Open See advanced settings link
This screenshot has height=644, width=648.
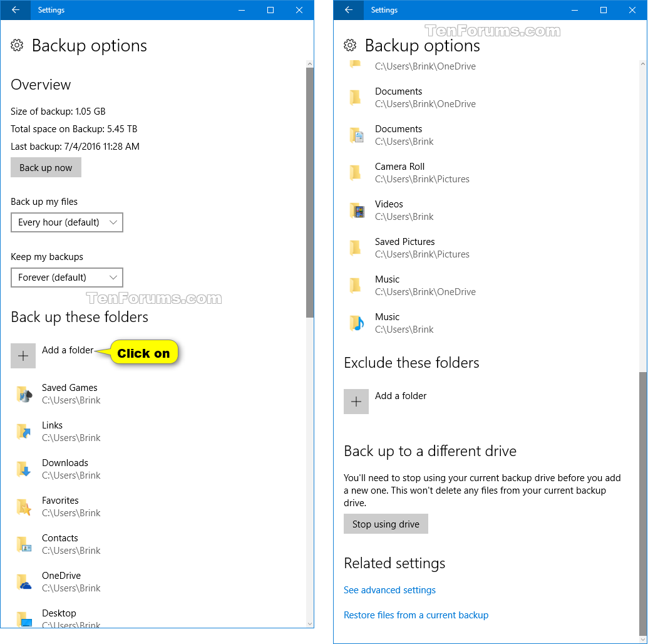(x=389, y=590)
